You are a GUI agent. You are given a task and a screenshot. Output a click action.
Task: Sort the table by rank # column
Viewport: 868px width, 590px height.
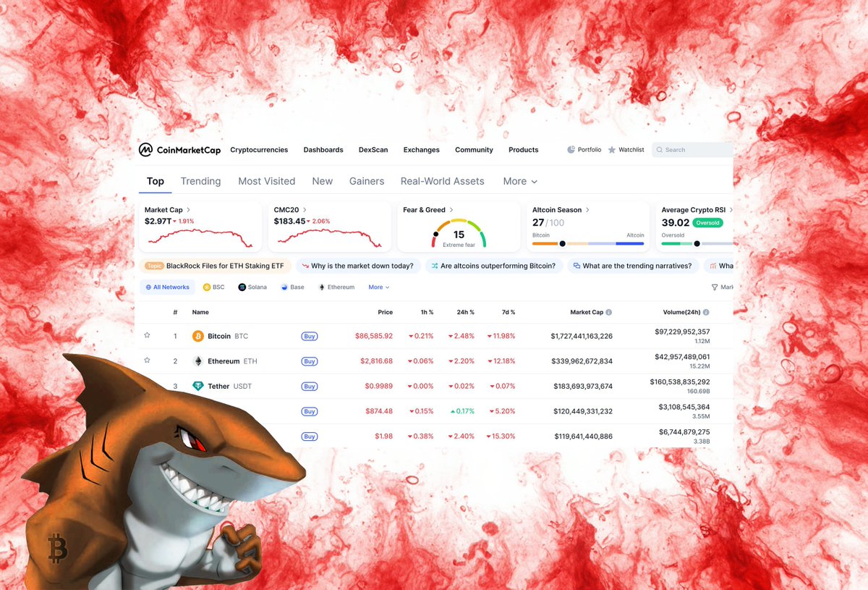[175, 312]
